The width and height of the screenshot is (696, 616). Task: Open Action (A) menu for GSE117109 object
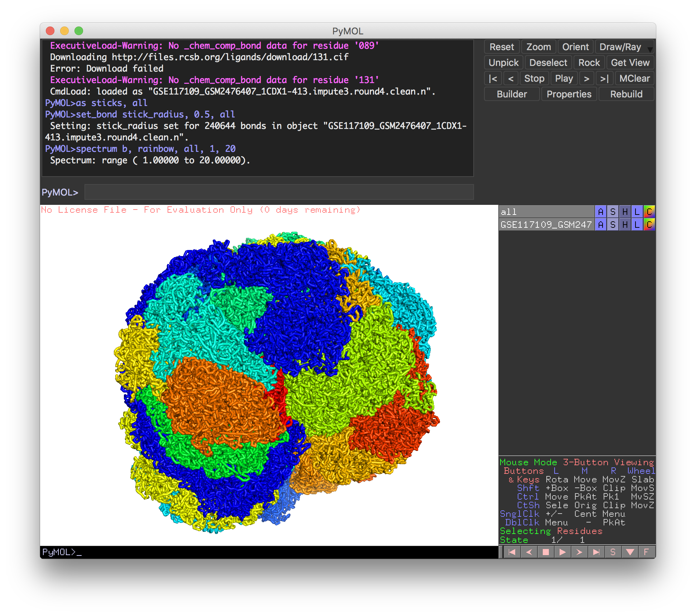(x=600, y=225)
